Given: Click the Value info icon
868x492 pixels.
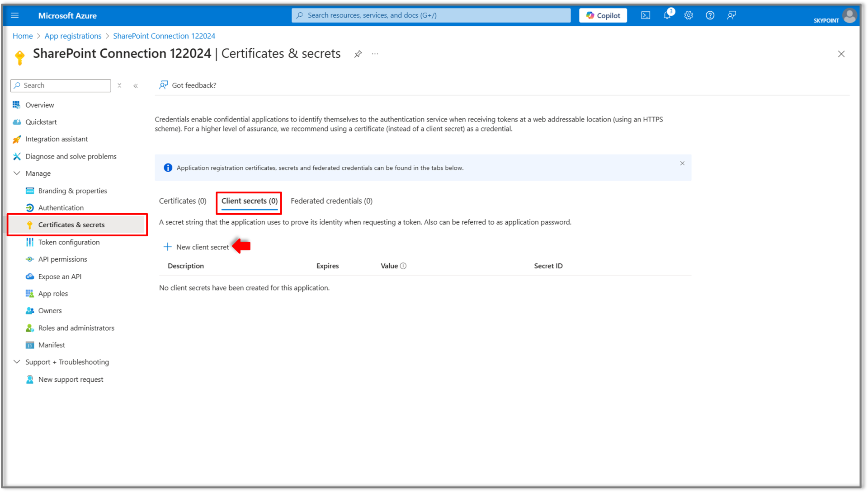Looking at the screenshot, I should click(403, 266).
